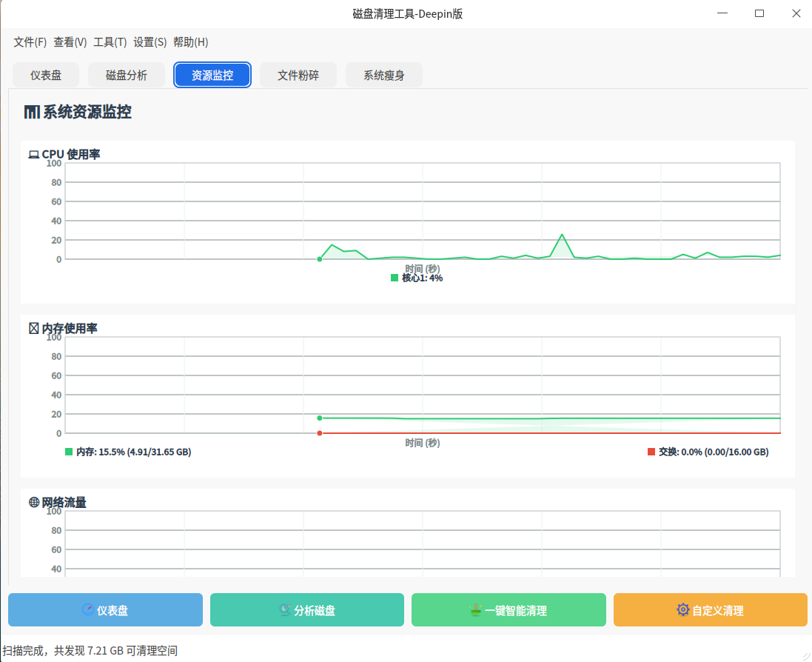The image size is (812, 662).
Task: Click the CPU chart's highest spike
Action: 562,235
